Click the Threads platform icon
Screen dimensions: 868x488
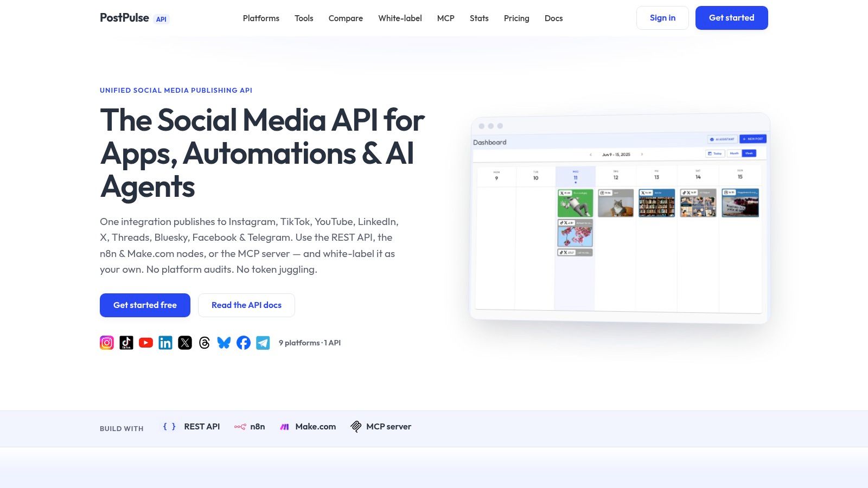tap(205, 343)
